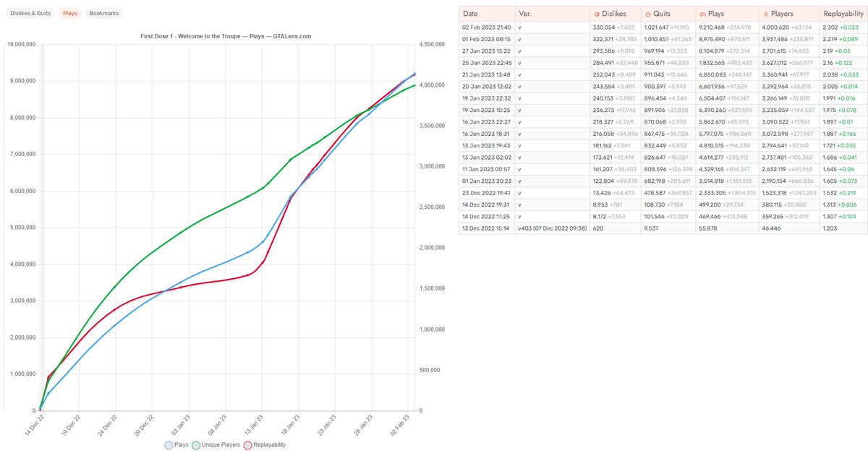Toggle the Replayability legend entry
Screen dimensions: 868x469
[x=265, y=444]
